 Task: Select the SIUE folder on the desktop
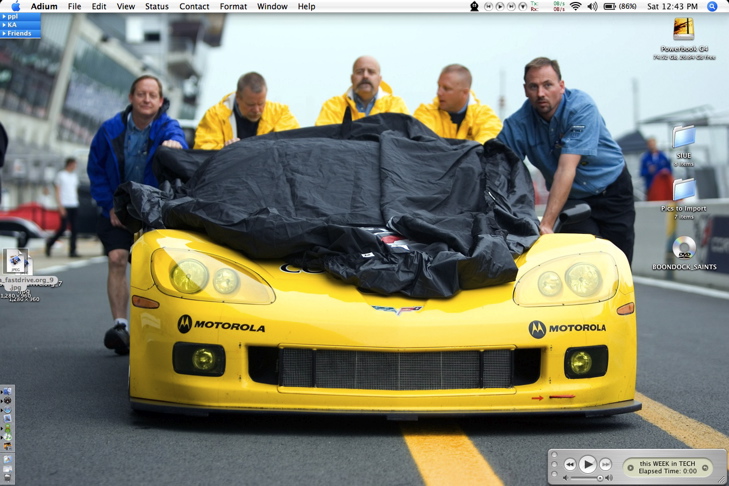[684, 137]
